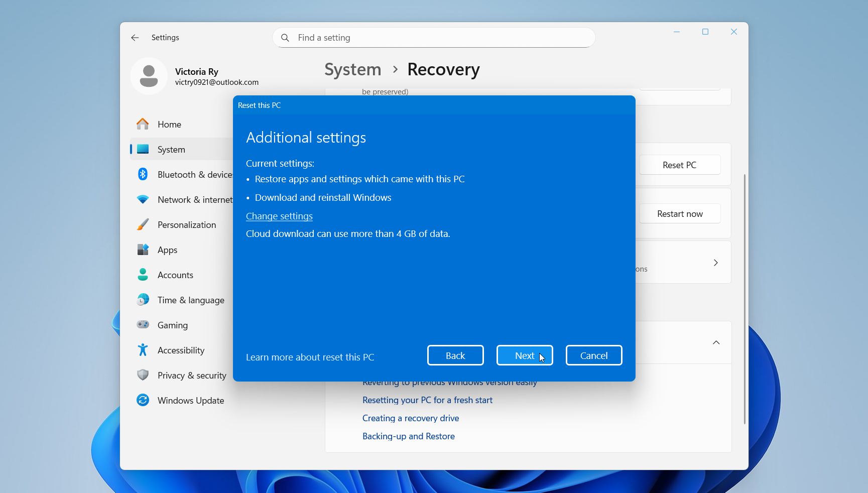Click the Find a setting search box
This screenshot has width=868, height=493.
[434, 38]
